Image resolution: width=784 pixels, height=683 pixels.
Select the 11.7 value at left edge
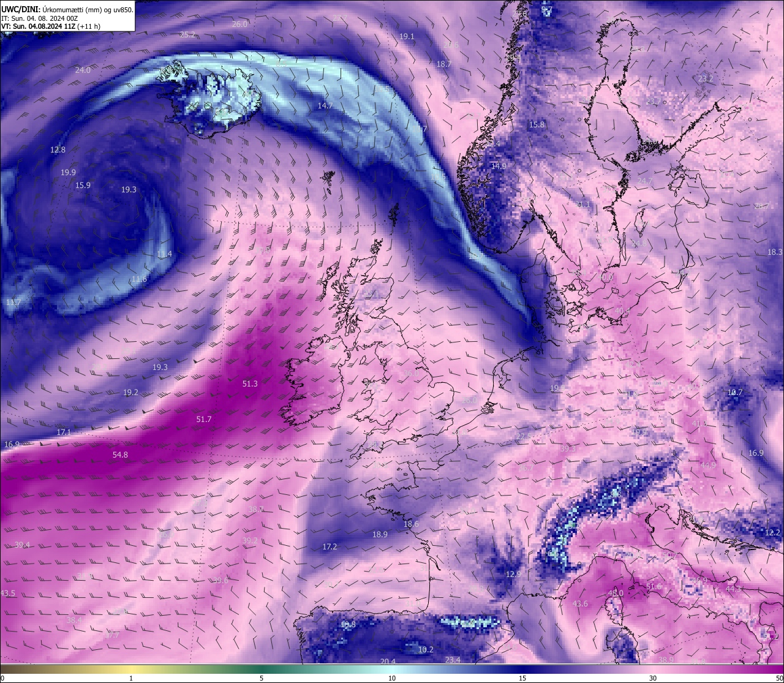click(x=13, y=302)
